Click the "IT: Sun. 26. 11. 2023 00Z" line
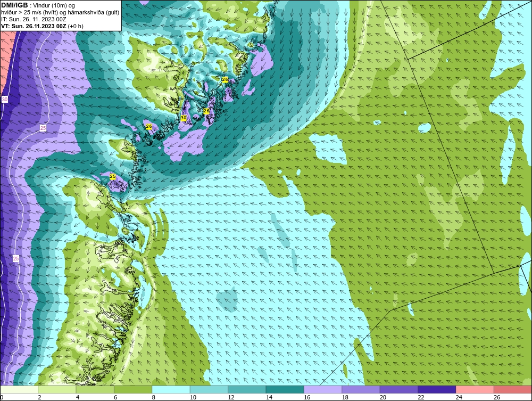Screen dimensions: 532x401 coord(34,19)
